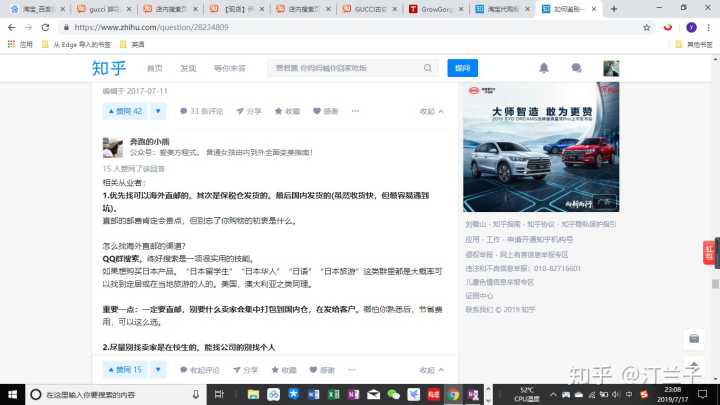Viewport: 720px width, 405px height.
Task: Bookmark this page with star icon
Action: 647,27
